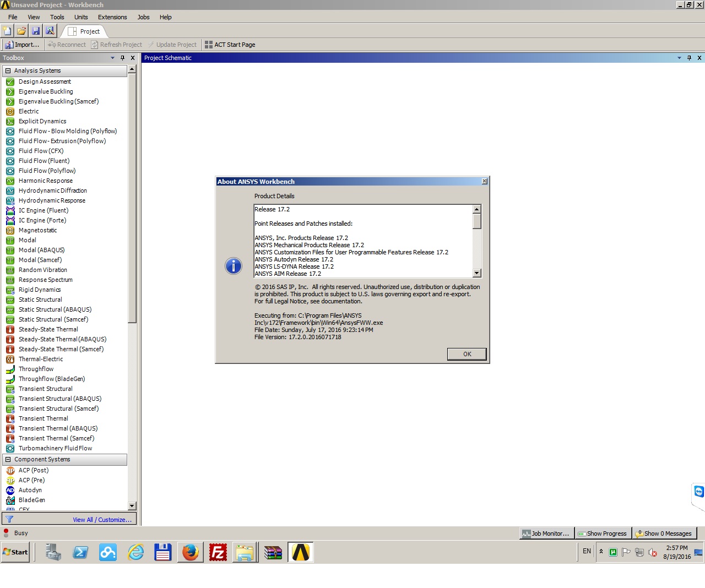Open the Extensions menu
This screenshot has height=588, width=705.
tap(112, 17)
